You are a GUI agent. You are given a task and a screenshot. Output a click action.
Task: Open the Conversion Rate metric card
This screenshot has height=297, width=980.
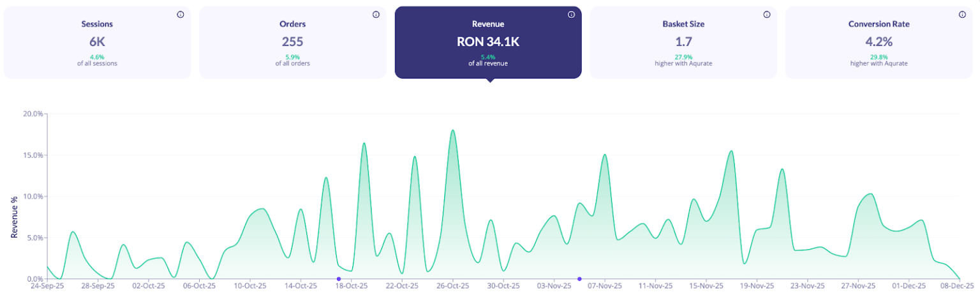[879, 43]
